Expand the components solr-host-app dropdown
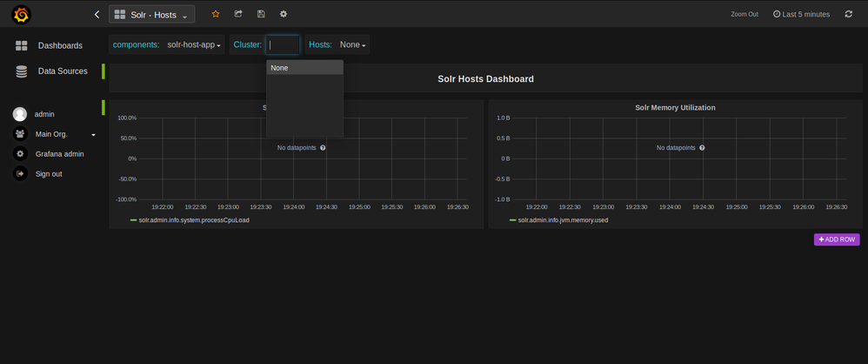Image resolution: width=868 pixels, height=364 pixels. click(x=194, y=45)
